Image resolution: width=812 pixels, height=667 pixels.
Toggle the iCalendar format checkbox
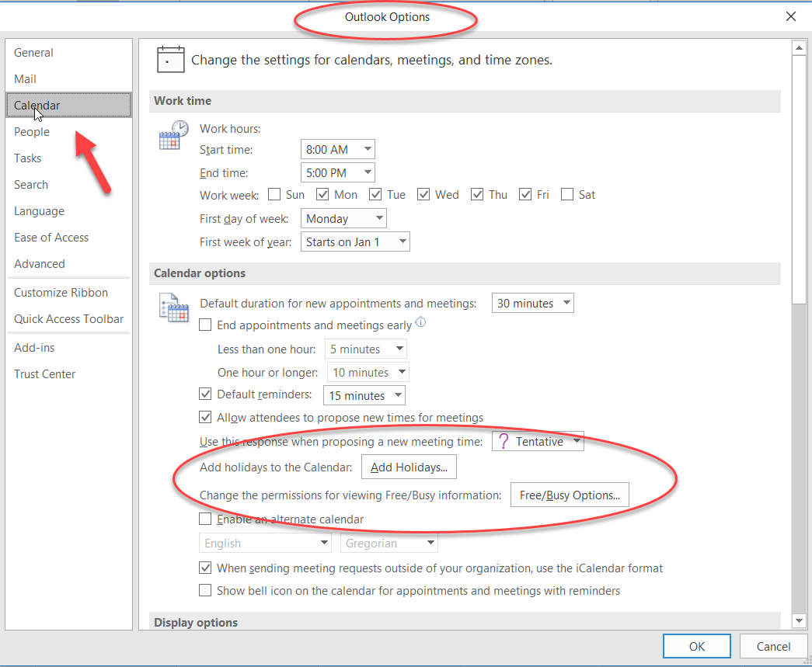click(205, 568)
